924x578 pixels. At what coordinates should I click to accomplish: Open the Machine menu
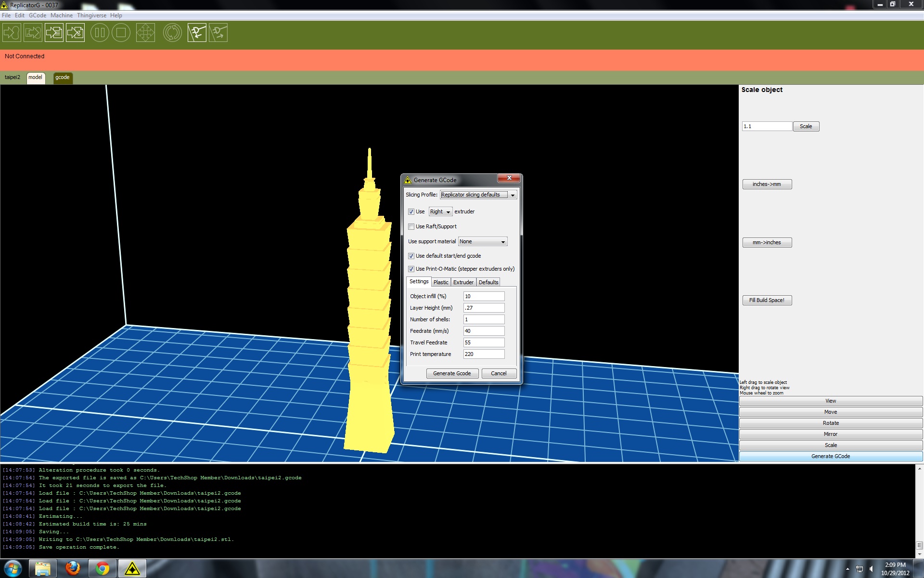(x=62, y=15)
